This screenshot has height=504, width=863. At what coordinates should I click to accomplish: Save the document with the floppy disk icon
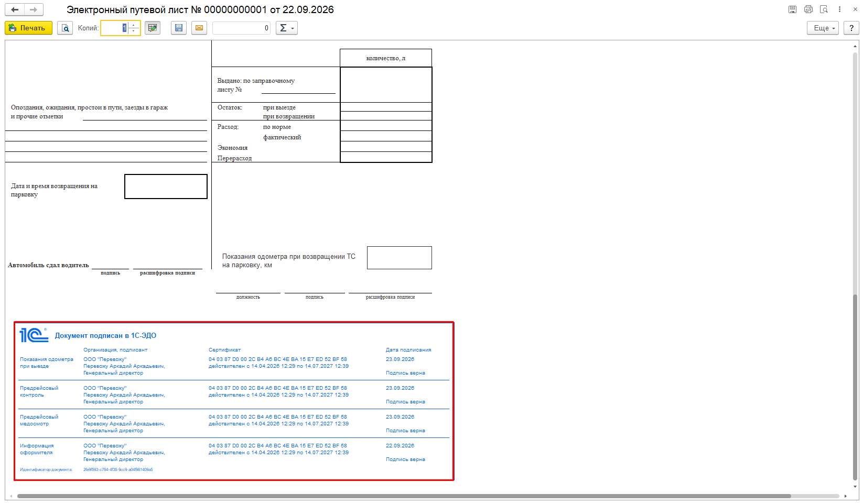coord(179,28)
